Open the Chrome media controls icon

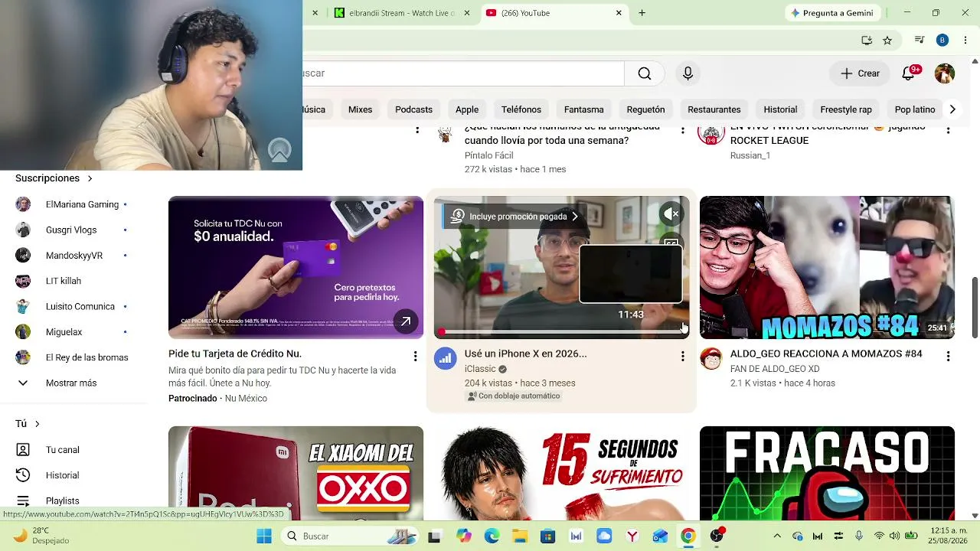pyautogui.click(x=920, y=41)
